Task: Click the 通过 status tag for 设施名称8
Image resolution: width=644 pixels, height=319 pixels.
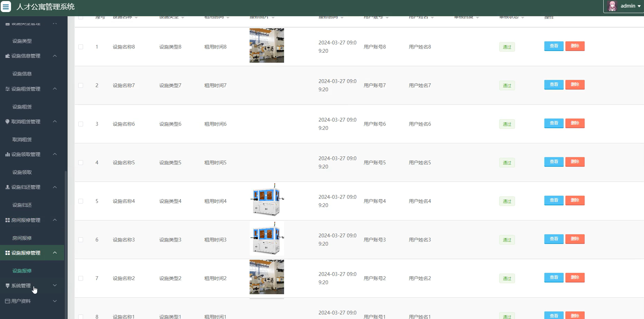Action: pyautogui.click(x=507, y=47)
